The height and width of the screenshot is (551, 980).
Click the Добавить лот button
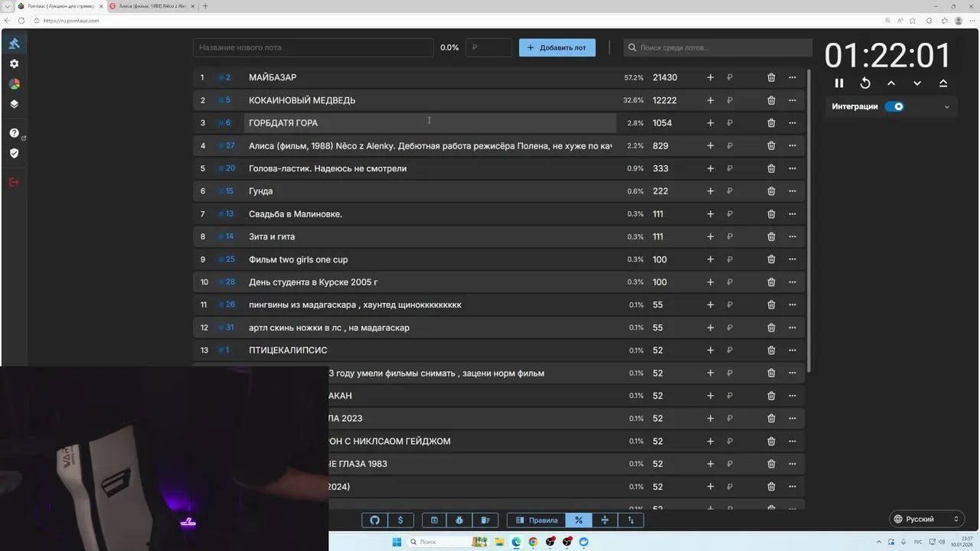tap(557, 47)
